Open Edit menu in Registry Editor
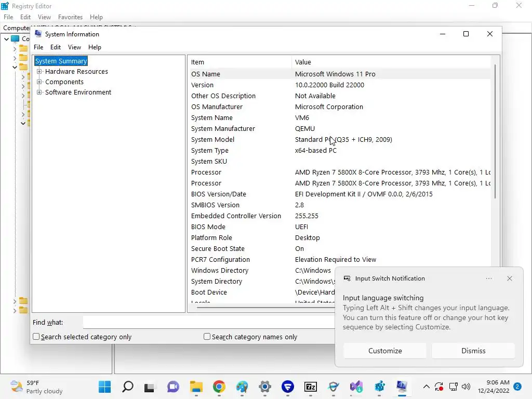The height and width of the screenshot is (399, 532). point(25,17)
